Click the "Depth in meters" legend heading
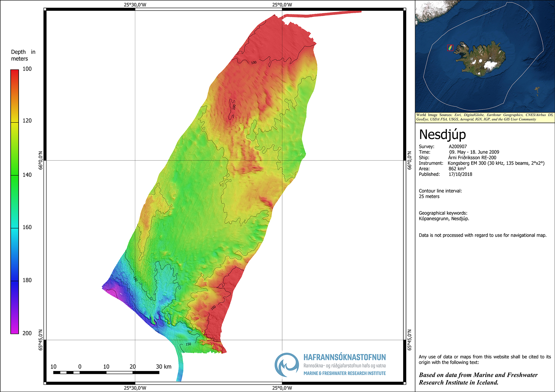555x392 pixels. coord(23,55)
